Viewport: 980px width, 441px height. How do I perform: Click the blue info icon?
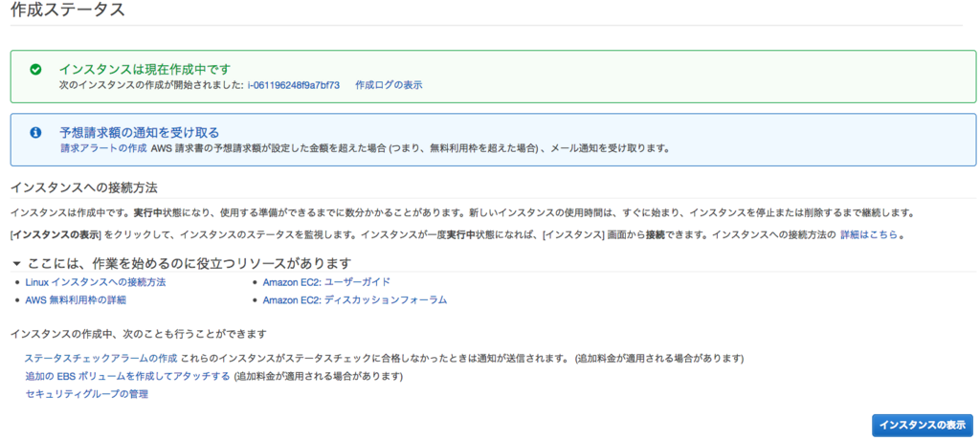35,132
